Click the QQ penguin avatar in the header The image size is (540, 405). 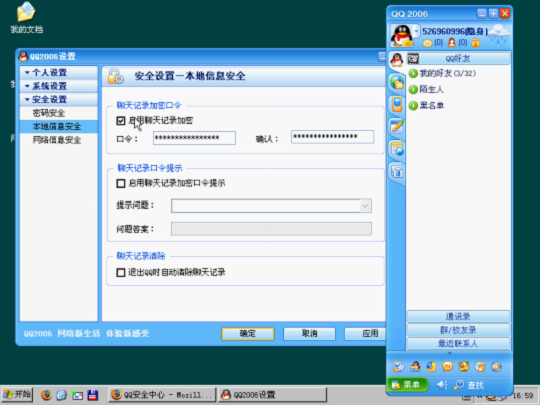coord(402,35)
